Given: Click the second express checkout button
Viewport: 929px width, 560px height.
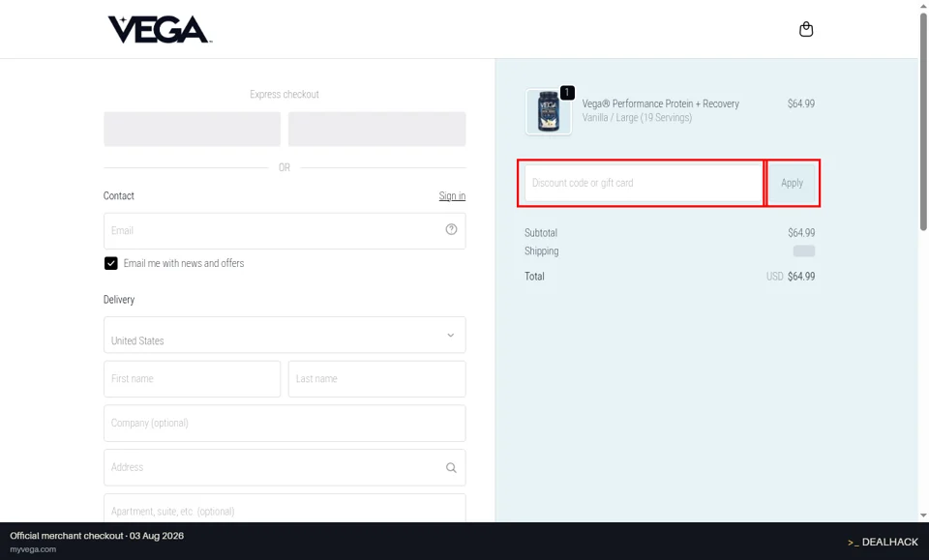Looking at the screenshot, I should 376,129.
